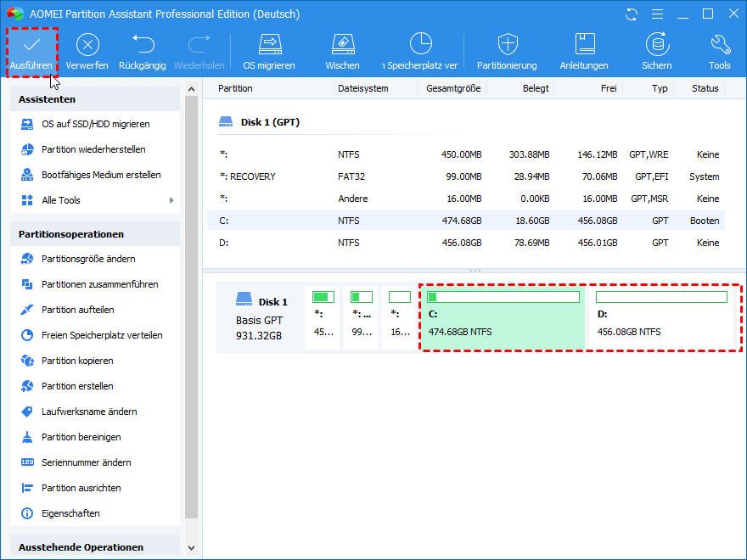Choose Partitionen zusammenführen operation
The width and height of the screenshot is (747, 560).
99,284
